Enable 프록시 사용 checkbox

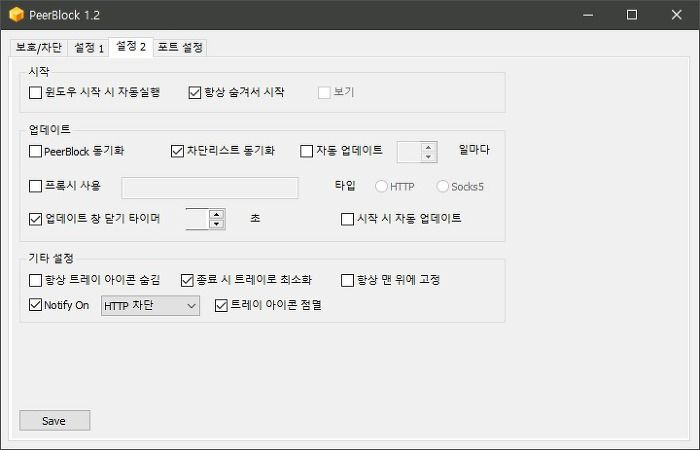pyautogui.click(x=35, y=186)
